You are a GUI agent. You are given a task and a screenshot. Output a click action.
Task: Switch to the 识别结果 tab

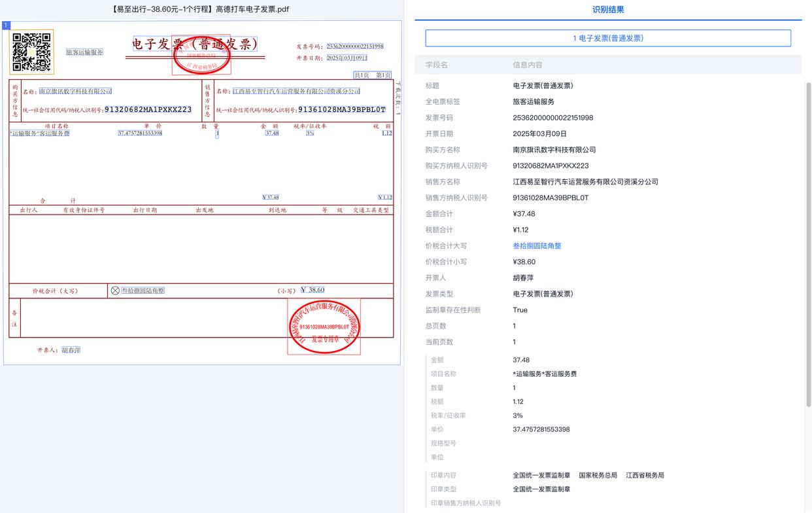pyautogui.click(x=608, y=9)
